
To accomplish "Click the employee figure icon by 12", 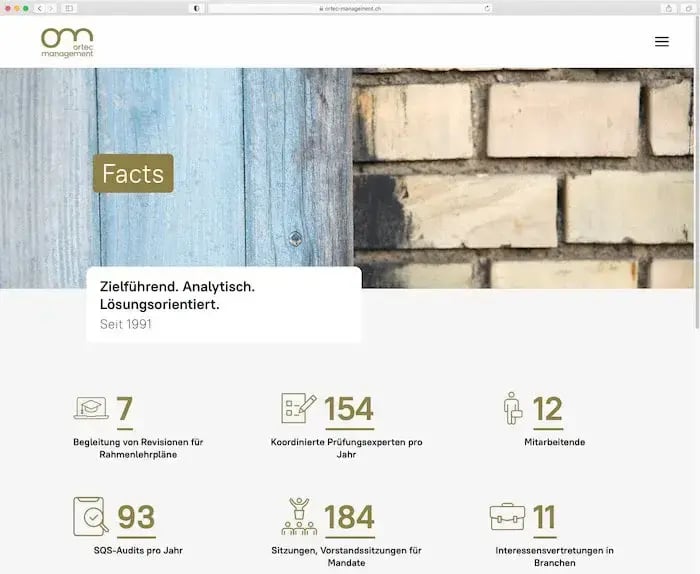I will click(x=512, y=408).
